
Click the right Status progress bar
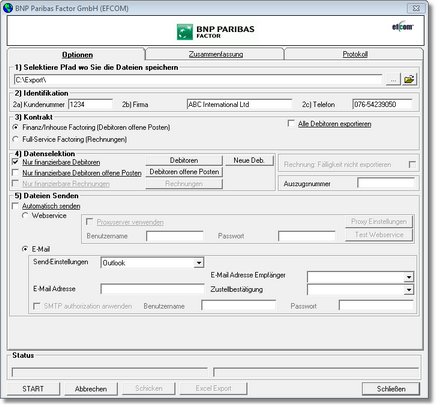(316, 372)
